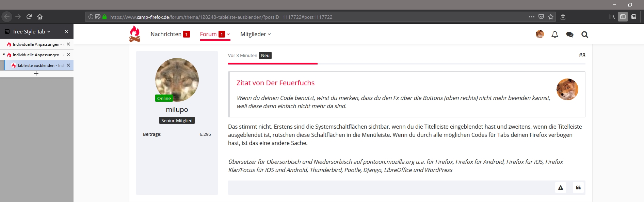Bookmark this page with the star
644x202 pixels.
[551, 17]
